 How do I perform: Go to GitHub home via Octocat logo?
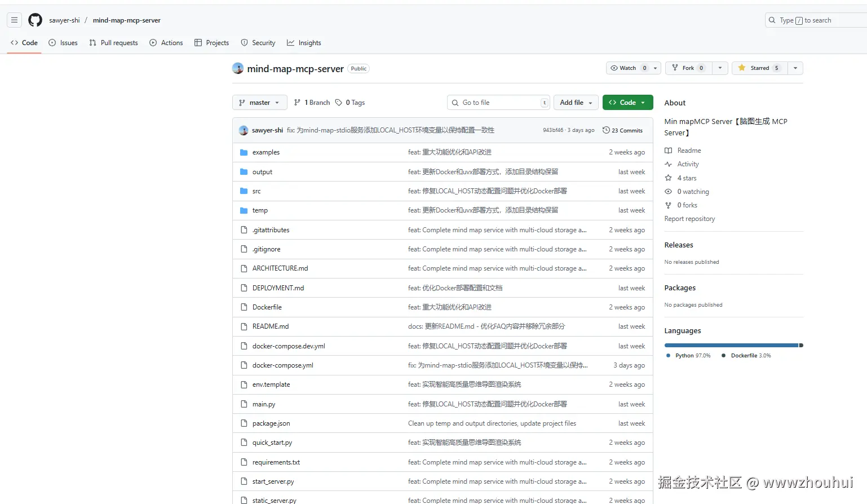pyautogui.click(x=36, y=20)
